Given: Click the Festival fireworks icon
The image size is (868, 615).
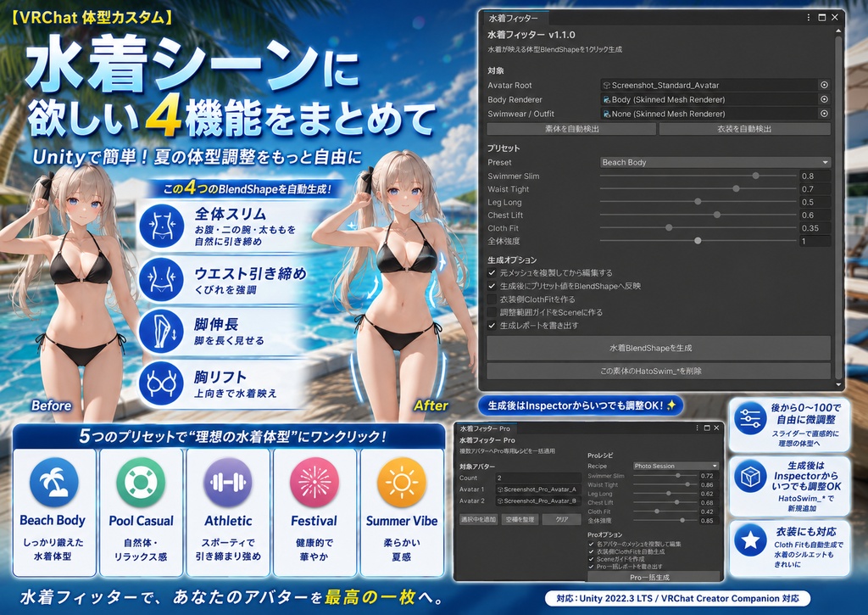Looking at the screenshot, I should (x=314, y=482).
